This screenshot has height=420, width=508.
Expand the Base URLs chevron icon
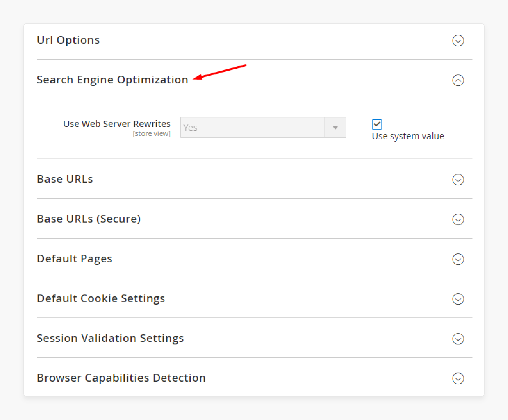coord(458,180)
